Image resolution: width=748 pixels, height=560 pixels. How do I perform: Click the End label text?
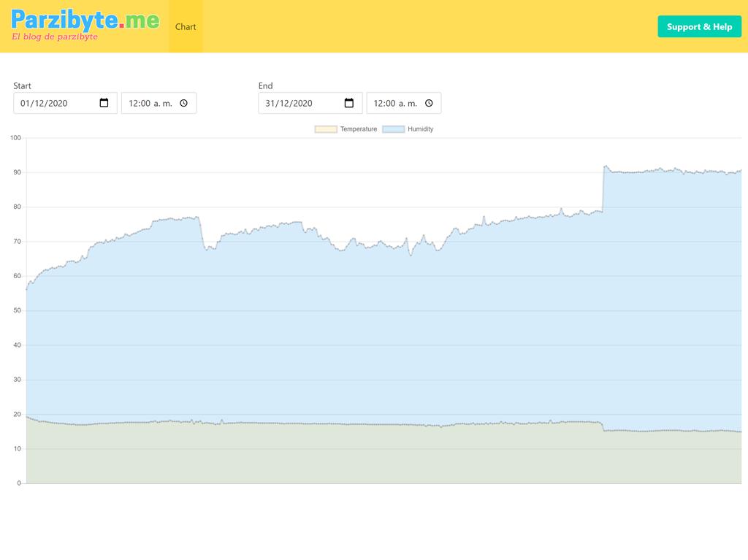pyautogui.click(x=266, y=86)
